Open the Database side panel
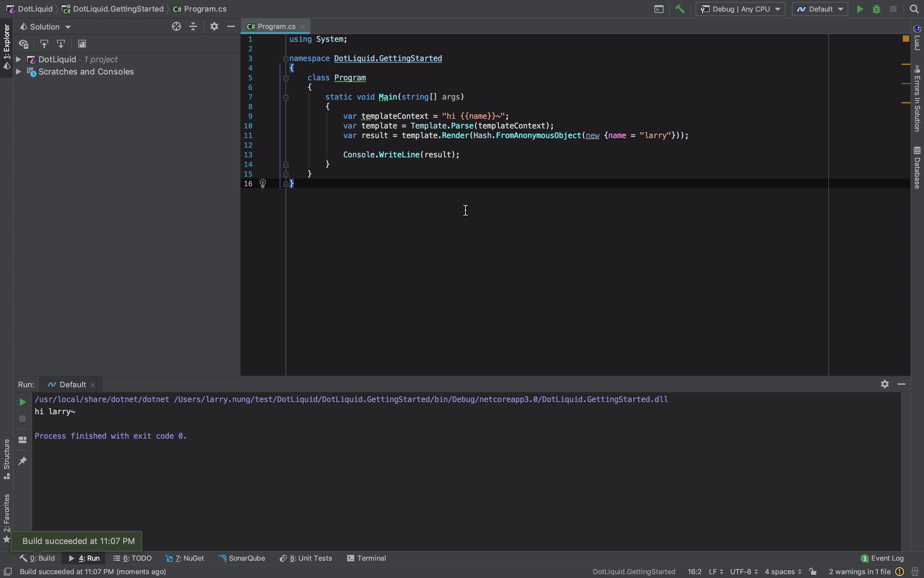This screenshot has height=578, width=924. pyautogui.click(x=917, y=167)
